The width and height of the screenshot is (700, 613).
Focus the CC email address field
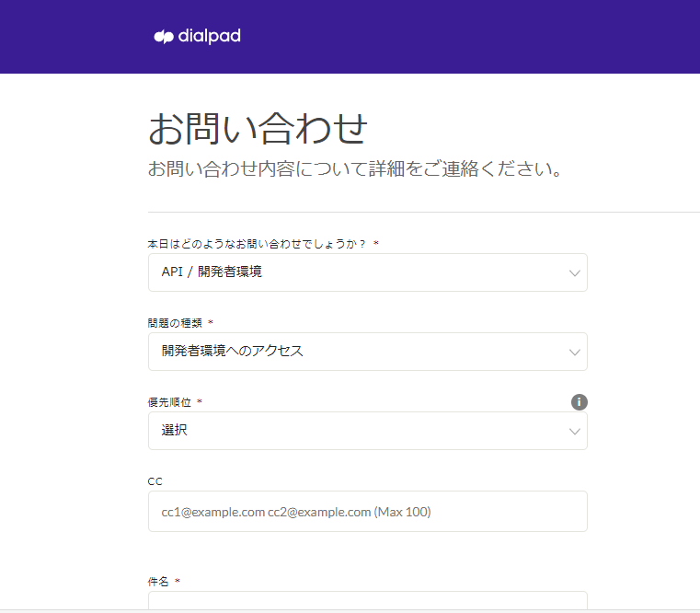(367, 512)
